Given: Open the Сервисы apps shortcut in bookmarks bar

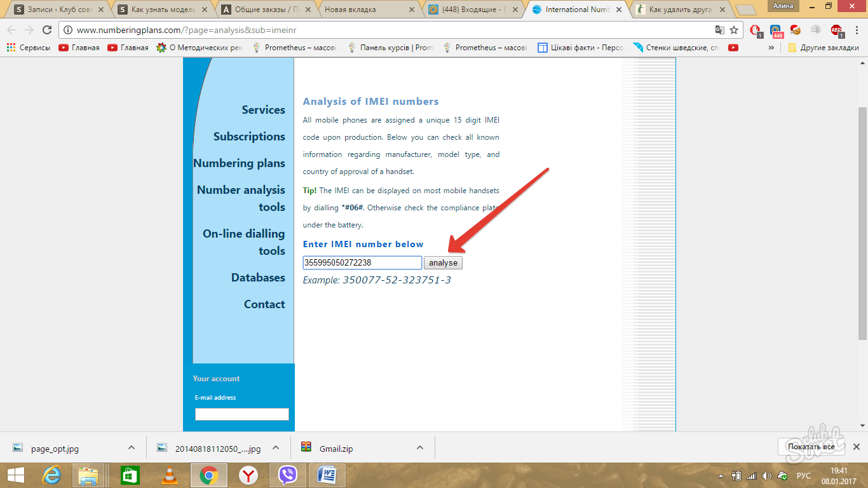Looking at the screenshot, I should [29, 48].
